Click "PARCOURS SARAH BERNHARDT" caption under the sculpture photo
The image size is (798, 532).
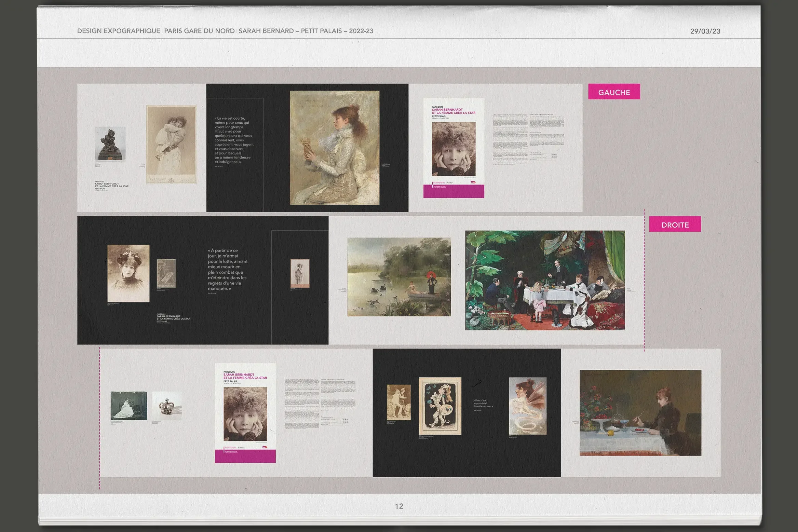coord(111,185)
